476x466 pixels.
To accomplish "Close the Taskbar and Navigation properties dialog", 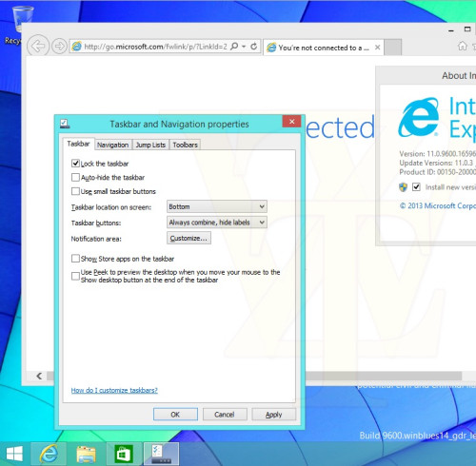I will [x=291, y=122].
